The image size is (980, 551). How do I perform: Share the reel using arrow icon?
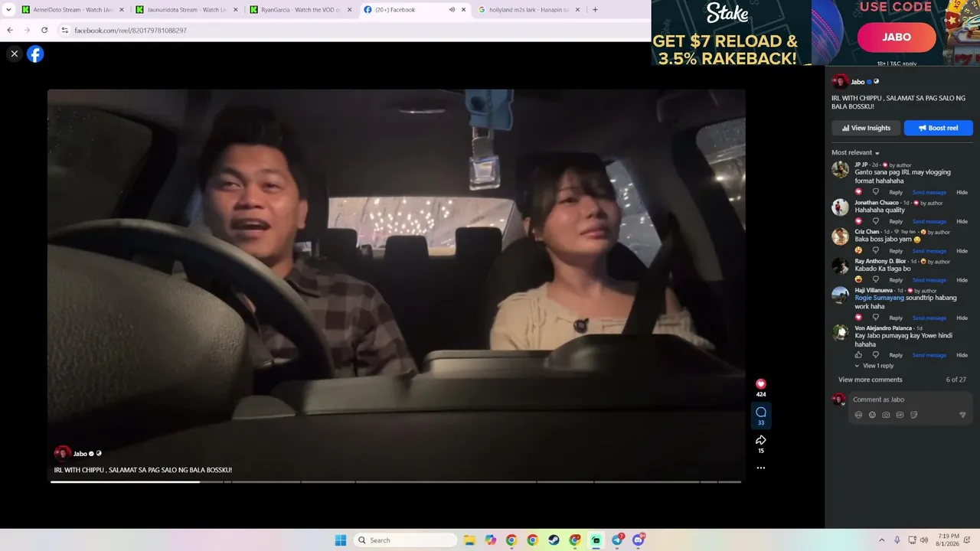tap(760, 440)
